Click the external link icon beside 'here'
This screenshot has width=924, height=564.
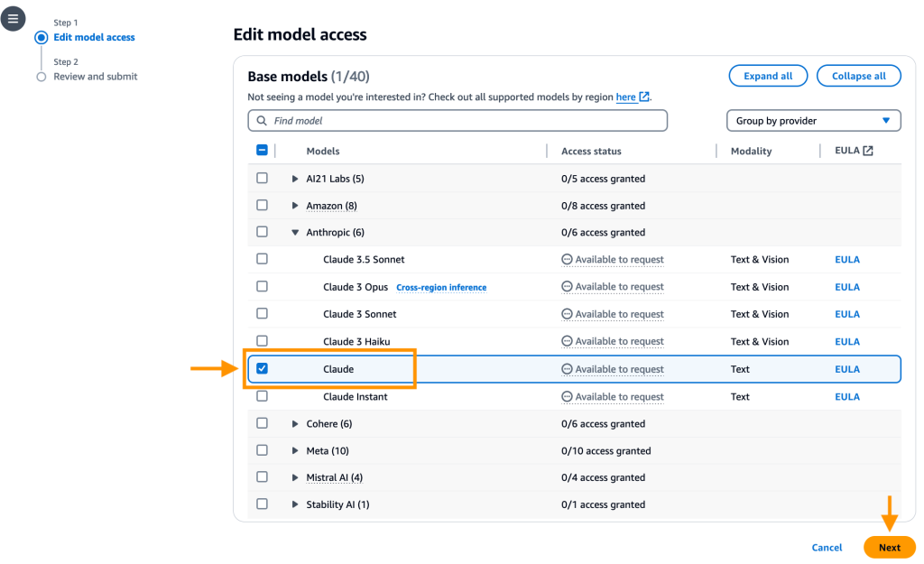pyautogui.click(x=644, y=97)
